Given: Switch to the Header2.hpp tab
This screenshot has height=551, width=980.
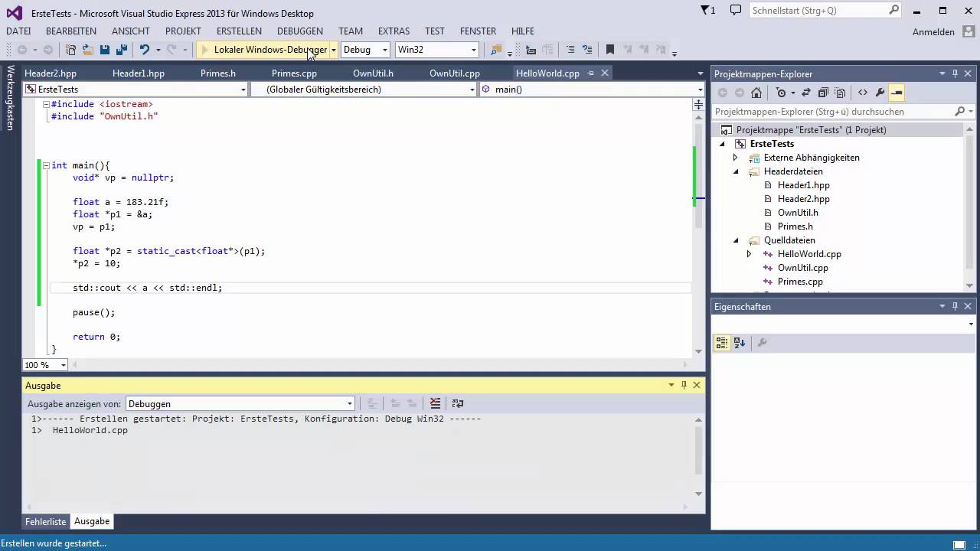Looking at the screenshot, I should point(51,73).
